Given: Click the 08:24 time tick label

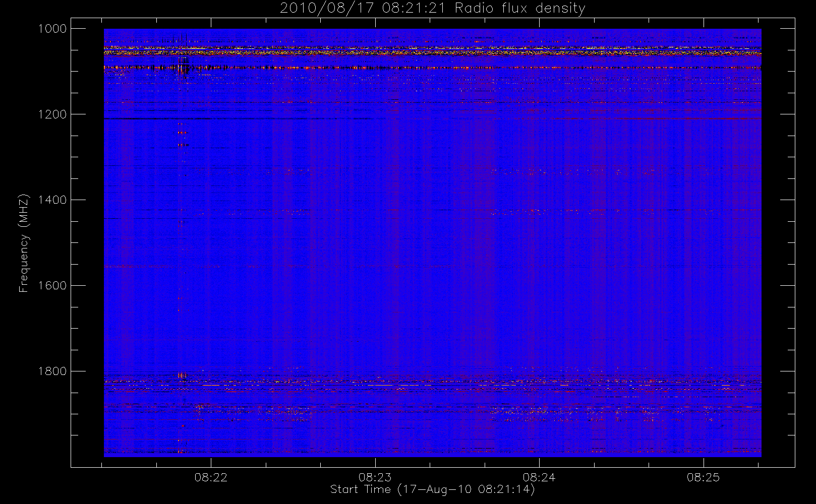Looking at the screenshot, I should point(539,477).
